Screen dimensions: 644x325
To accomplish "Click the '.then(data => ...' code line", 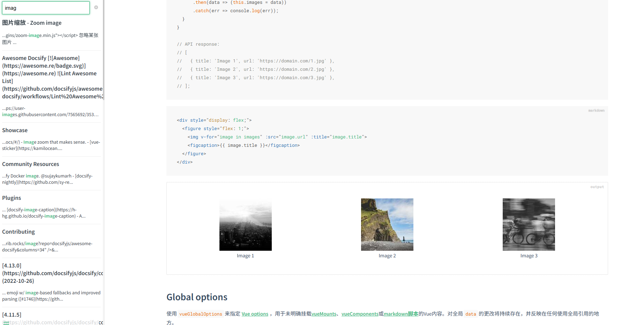I will [240, 2].
